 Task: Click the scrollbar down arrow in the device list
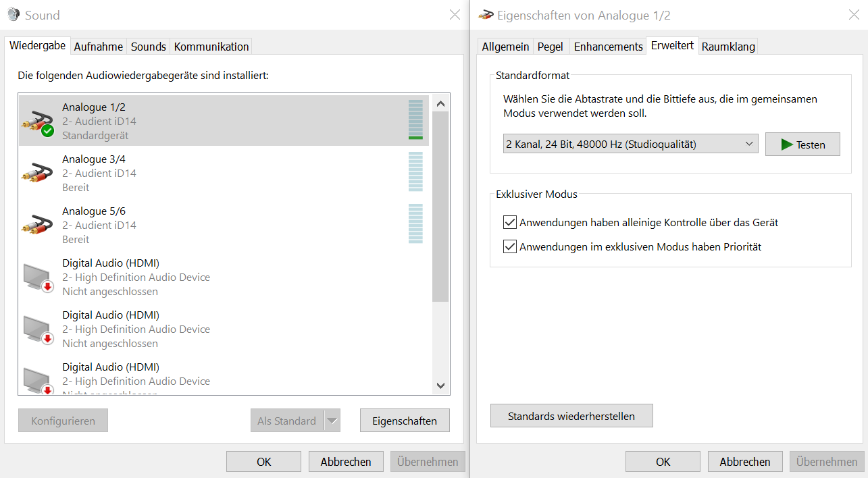tap(440, 385)
